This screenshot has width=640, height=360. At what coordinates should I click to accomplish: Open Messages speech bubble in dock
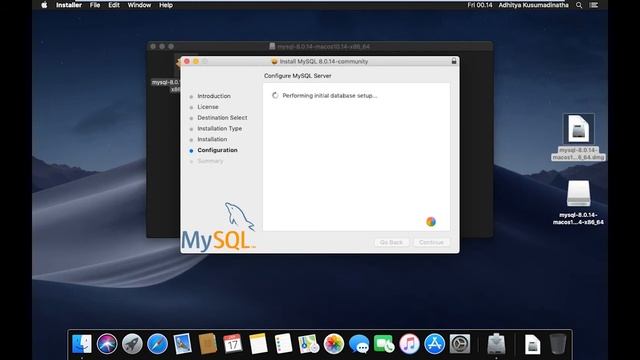[x=359, y=344]
